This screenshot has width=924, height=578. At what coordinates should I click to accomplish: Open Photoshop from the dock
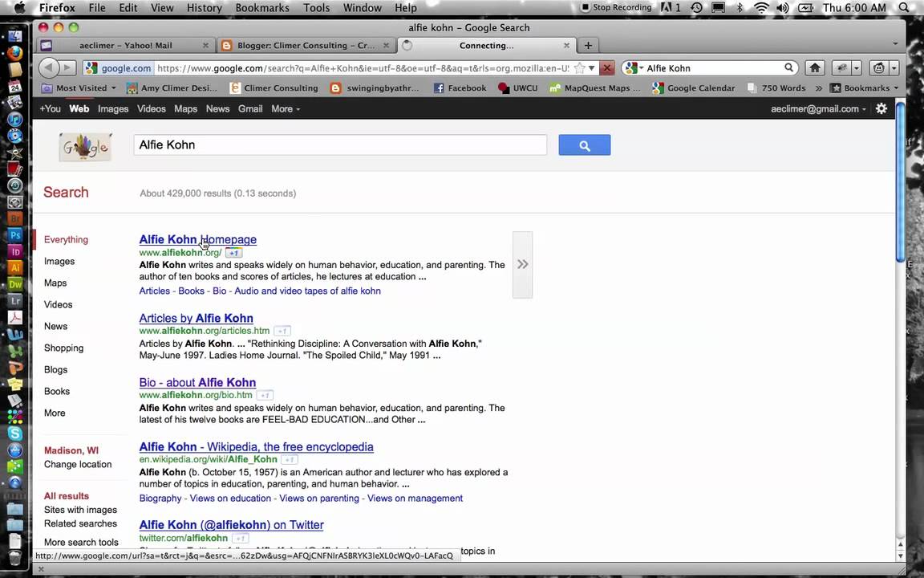coord(14,234)
